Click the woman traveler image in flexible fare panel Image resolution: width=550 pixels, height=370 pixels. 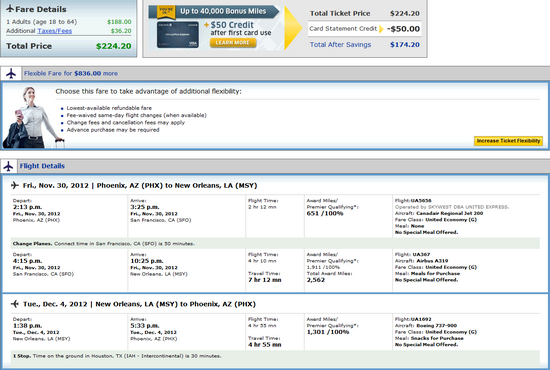(x=32, y=117)
